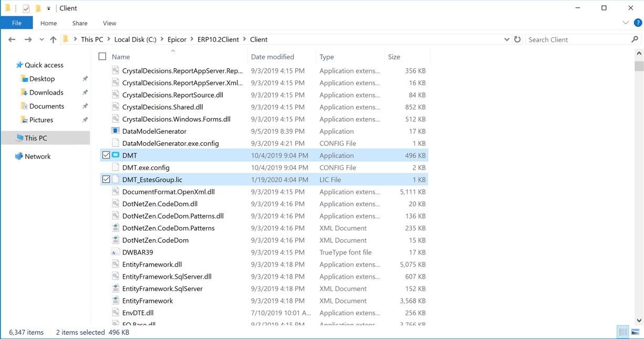Viewport: 644px width, 339px height.
Task: Open the Share ribbon tab
Action: click(80, 23)
